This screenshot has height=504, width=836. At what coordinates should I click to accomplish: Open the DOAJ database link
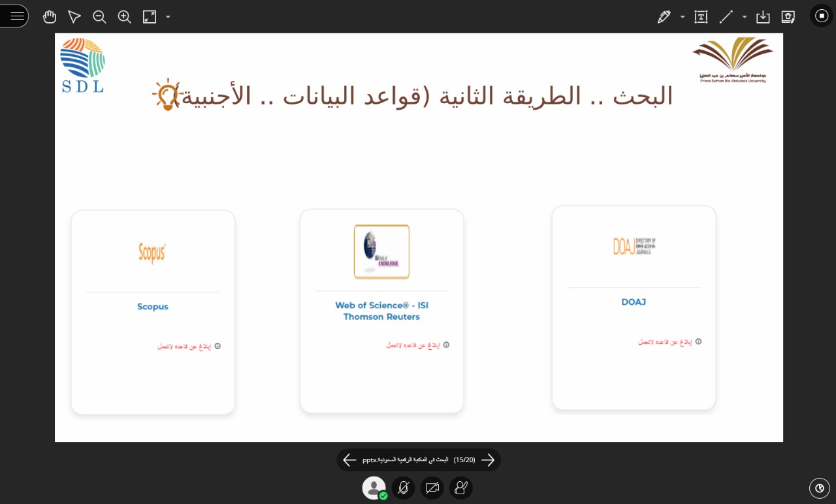click(634, 302)
